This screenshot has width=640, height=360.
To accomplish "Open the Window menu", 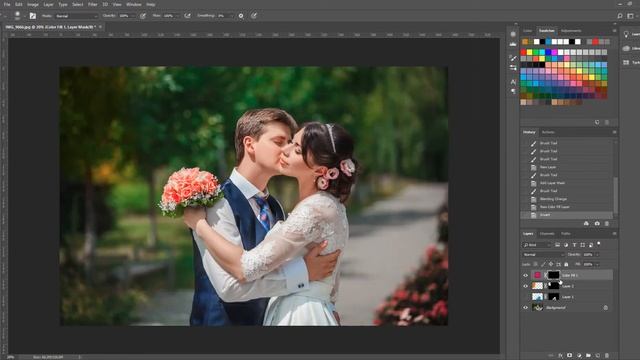I will pyautogui.click(x=133, y=4).
